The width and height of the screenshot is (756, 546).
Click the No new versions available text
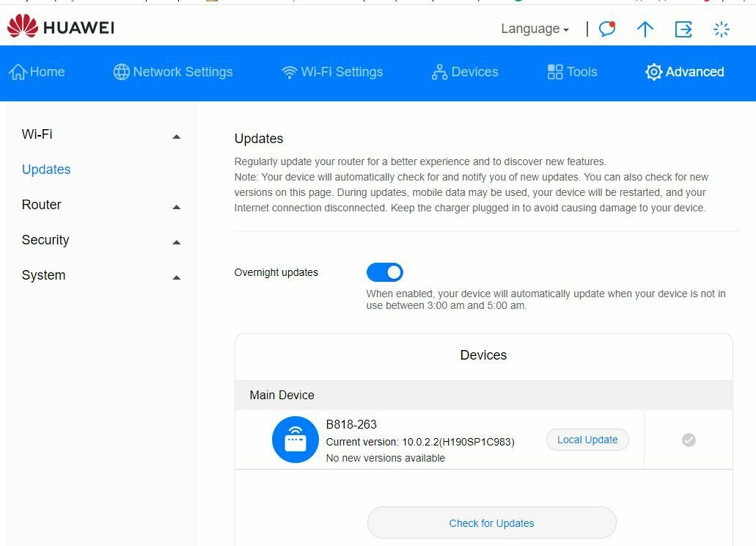[386, 458]
